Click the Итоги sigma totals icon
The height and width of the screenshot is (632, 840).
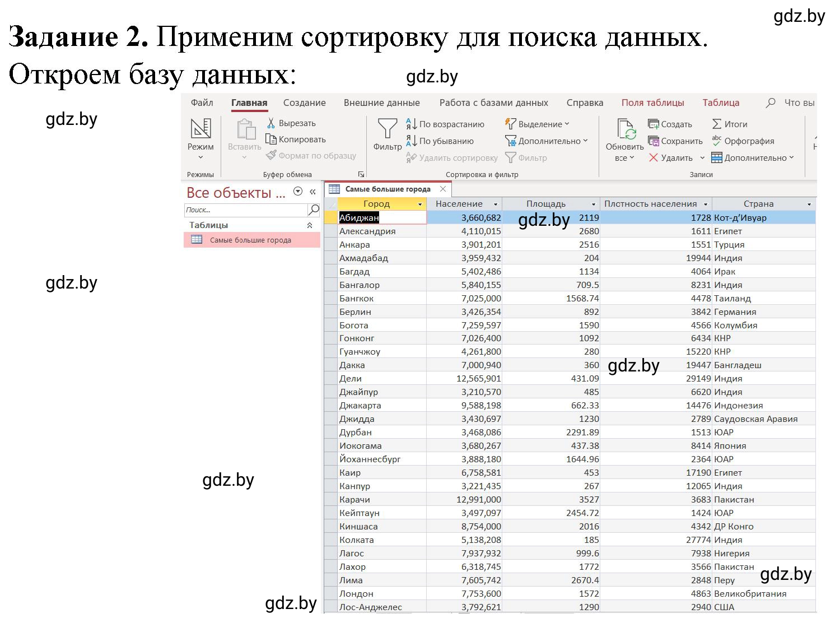click(717, 124)
